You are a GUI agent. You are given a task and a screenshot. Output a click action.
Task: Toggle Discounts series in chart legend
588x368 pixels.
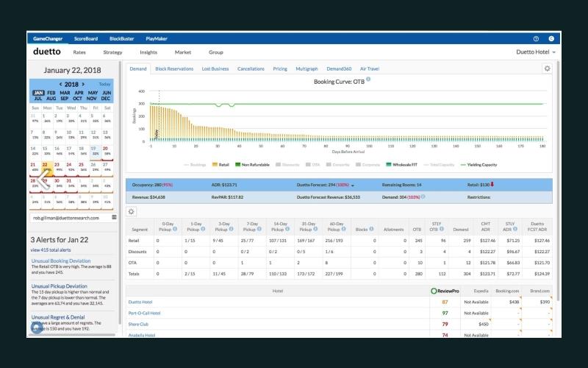tap(287, 164)
